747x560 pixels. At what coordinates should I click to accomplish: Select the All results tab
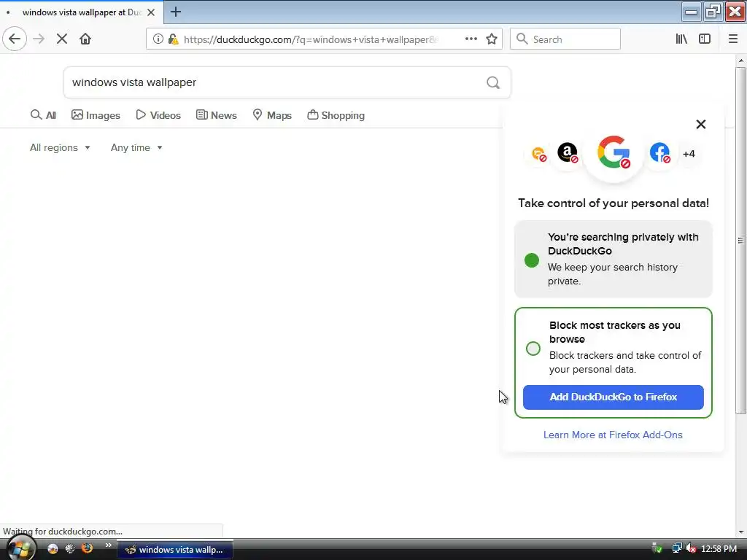tap(43, 115)
